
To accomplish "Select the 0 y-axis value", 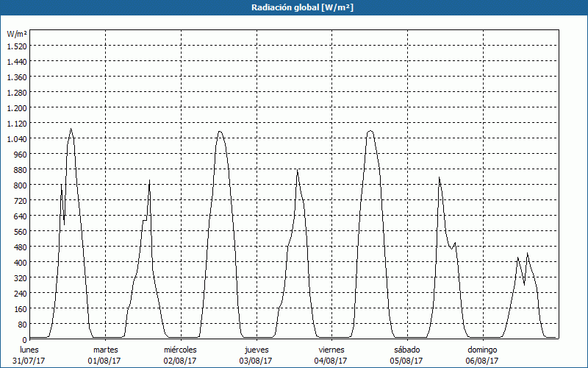I will tap(25, 340).
